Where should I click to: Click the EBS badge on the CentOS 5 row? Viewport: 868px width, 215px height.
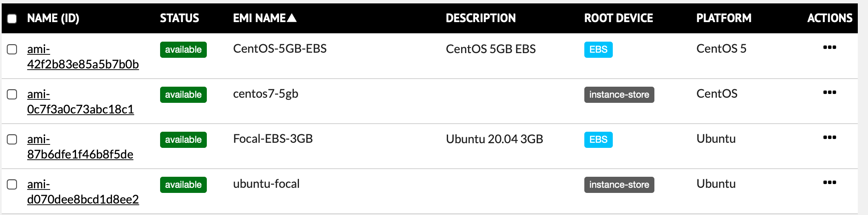pyautogui.click(x=598, y=50)
